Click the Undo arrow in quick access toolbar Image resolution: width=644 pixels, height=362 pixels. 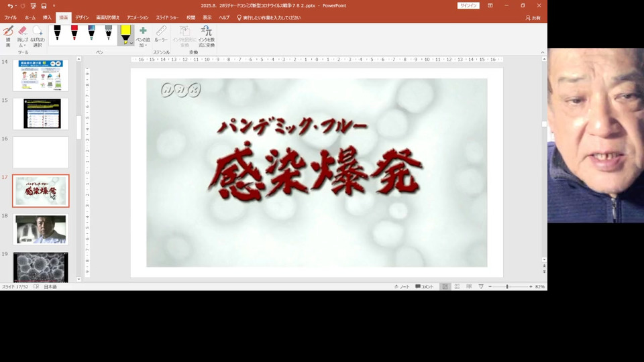tap(9, 6)
